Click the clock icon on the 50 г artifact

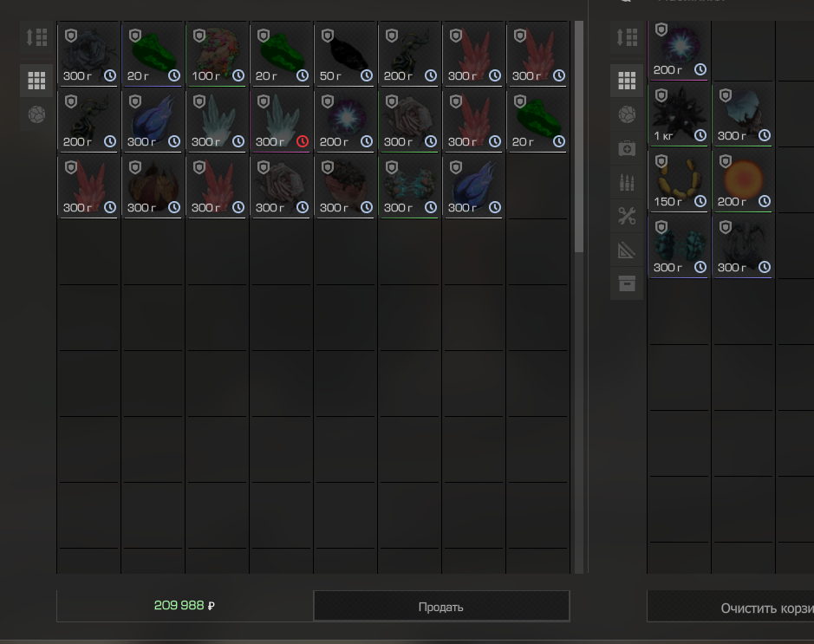click(x=367, y=75)
